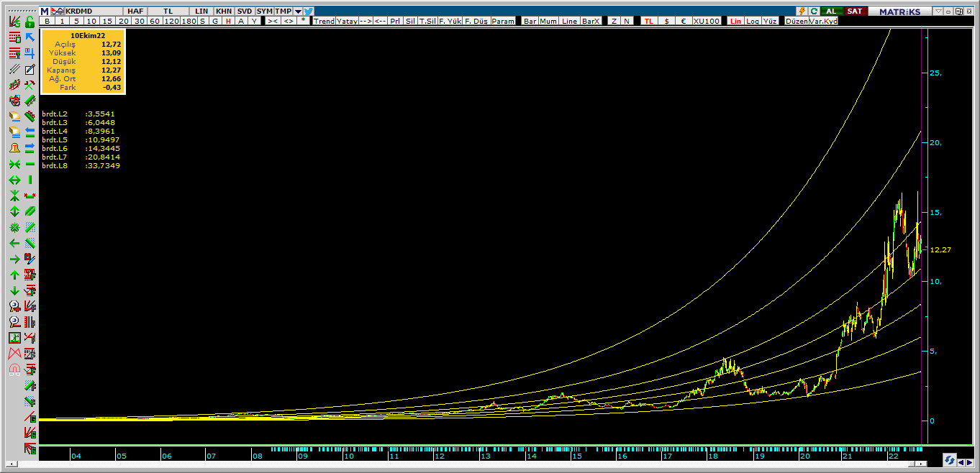The height and width of the screenshot is (473, 980).
Task: Open the SVD menu
Action: [245, 12]
